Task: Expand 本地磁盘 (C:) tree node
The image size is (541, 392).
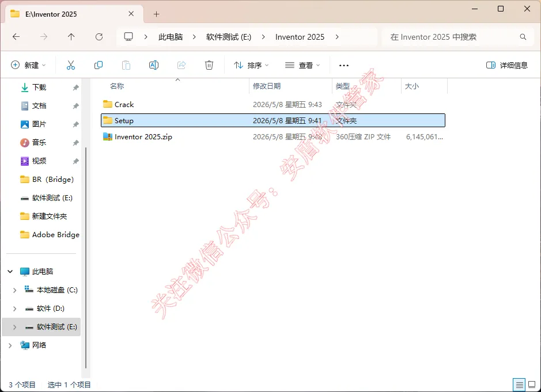Action: point(15,290)
